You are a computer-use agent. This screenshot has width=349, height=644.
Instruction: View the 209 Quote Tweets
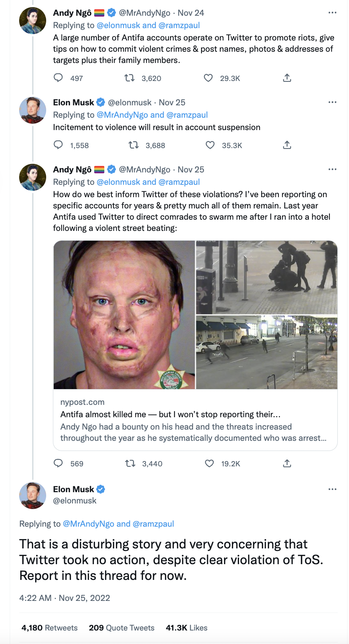122,628
